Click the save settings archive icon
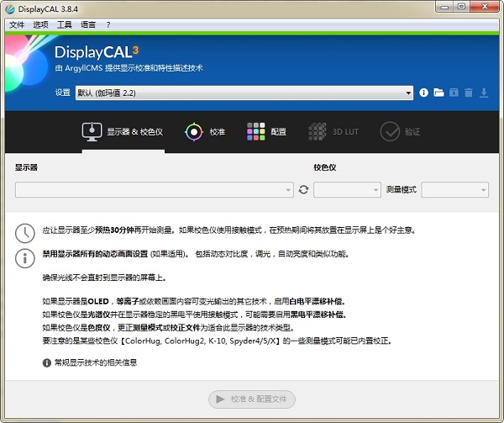The image size is (504, 423). [454, 93]
